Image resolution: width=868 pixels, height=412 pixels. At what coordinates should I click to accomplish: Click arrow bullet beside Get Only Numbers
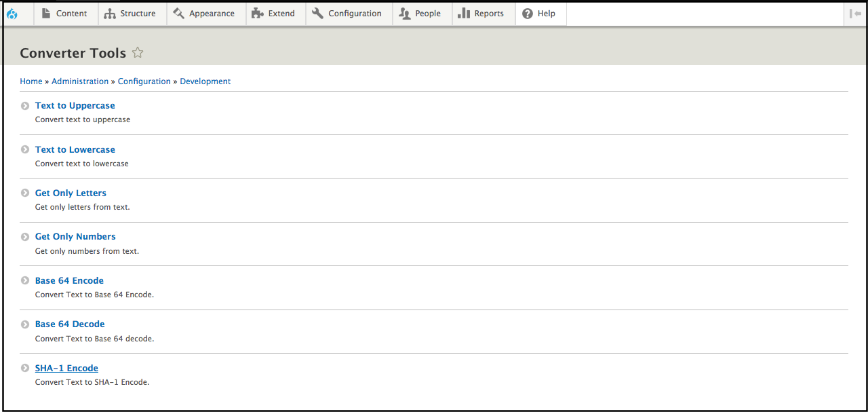click(x=25, y=237)
